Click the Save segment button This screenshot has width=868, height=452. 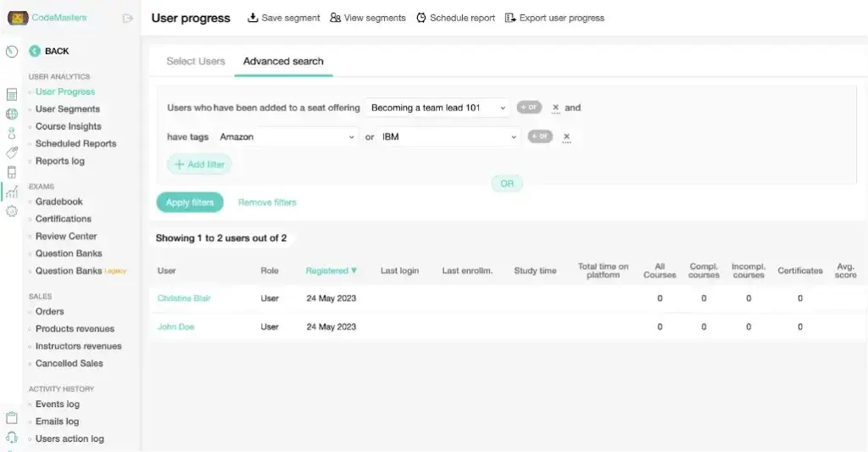283,18
